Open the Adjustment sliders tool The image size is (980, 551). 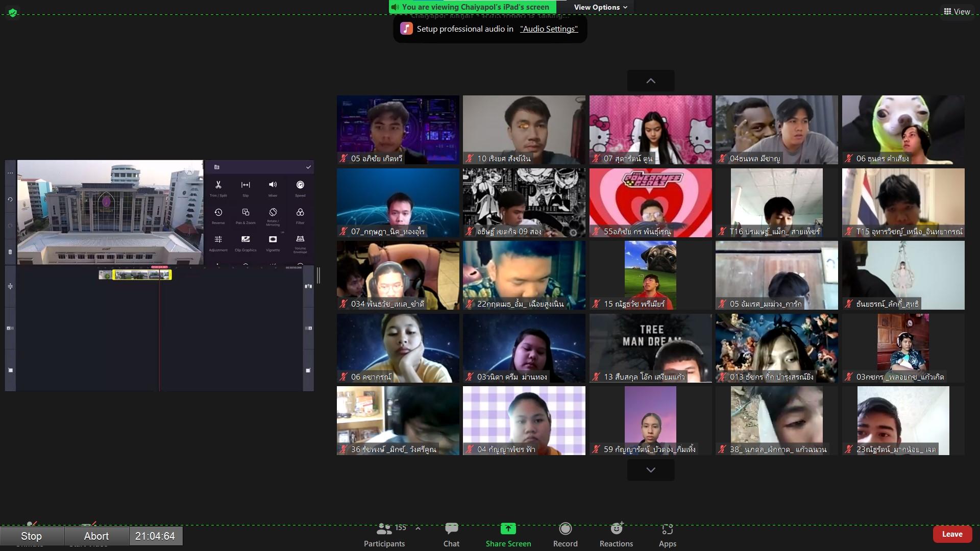[218, 243]
